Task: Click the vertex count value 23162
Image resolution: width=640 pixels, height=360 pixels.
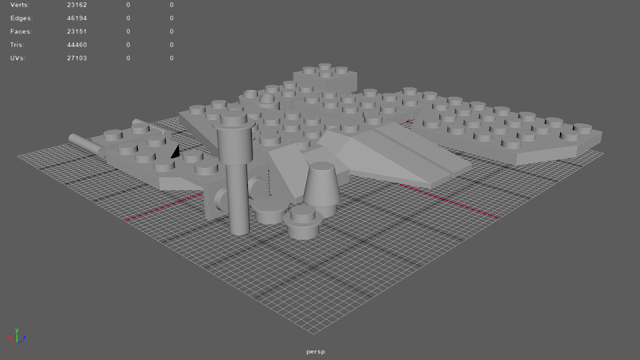Action: 77,5
